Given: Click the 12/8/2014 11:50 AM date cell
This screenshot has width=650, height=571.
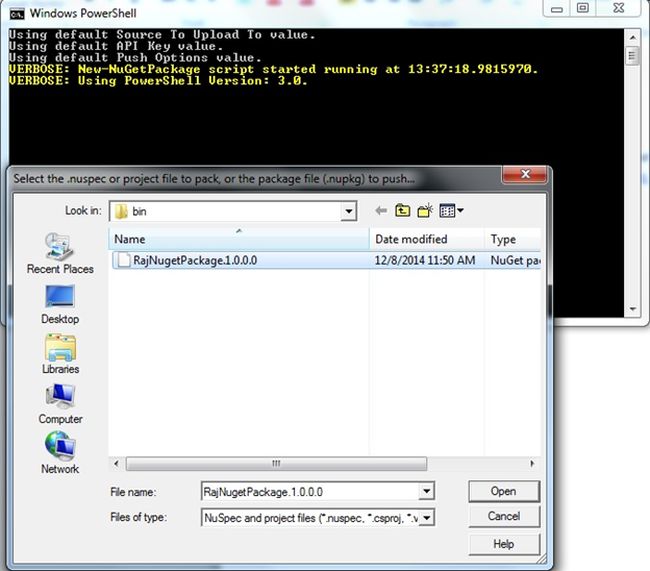Looking at the screenshot, I should click(425, 260).
